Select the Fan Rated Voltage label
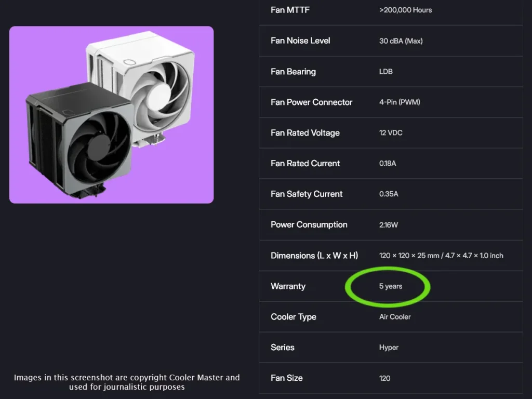This screenshot has width=532, height=399. 305,133
